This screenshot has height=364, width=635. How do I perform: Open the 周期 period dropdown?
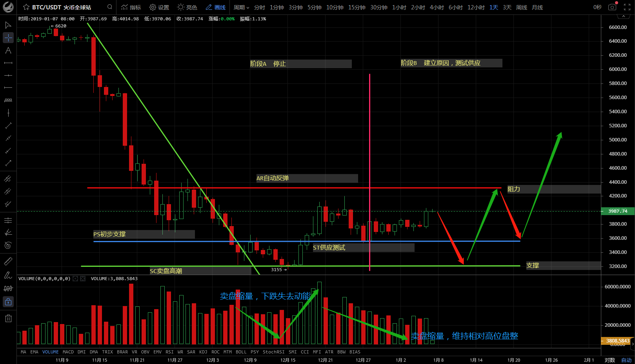click(x=241, y=7)
